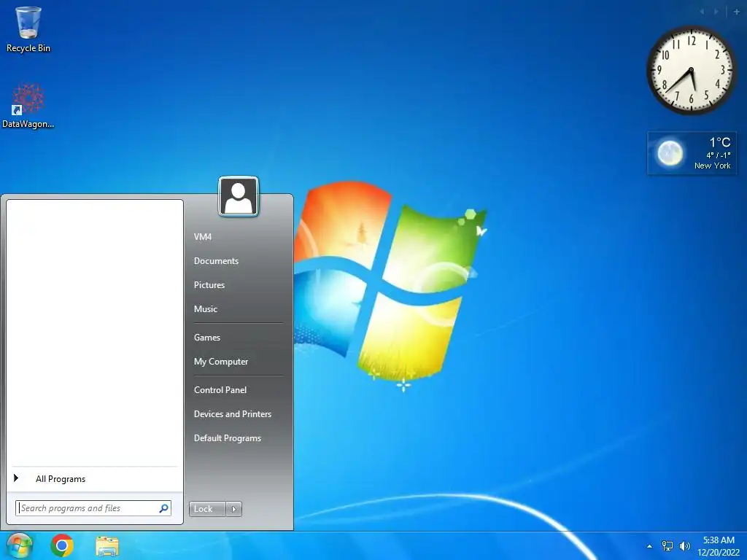Image resolution: width=747 pixels, height=560 pixels.
Task: Open Devices and Printers
Action: (233, 414)
